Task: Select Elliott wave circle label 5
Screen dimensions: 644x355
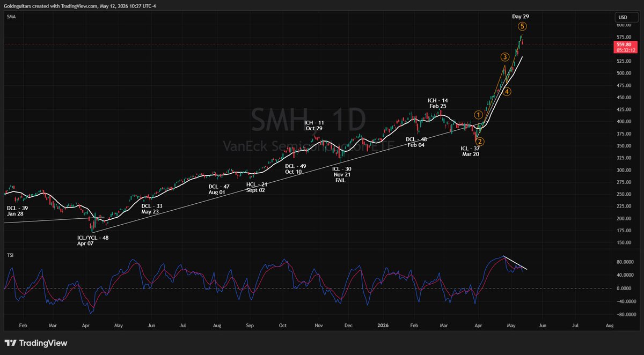Action: 522,26
